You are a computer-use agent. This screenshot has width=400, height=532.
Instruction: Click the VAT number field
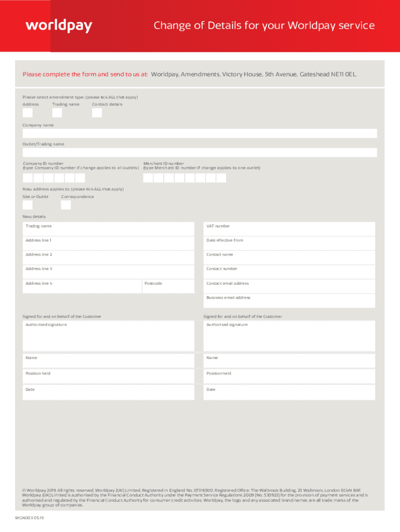[289, 229]
